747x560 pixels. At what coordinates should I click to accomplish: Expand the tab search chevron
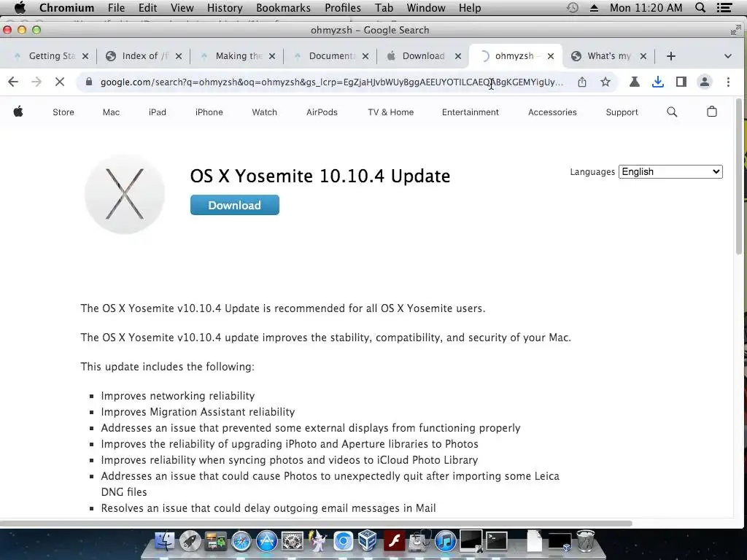pyautogui.click(x=727, y=56)
